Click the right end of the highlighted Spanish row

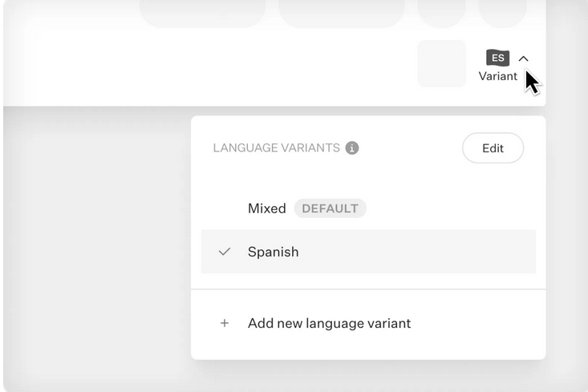(x=513, y=252)
